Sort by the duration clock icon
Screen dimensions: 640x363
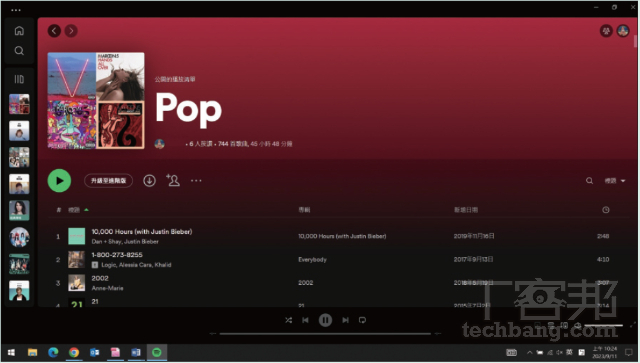(606, 209)
